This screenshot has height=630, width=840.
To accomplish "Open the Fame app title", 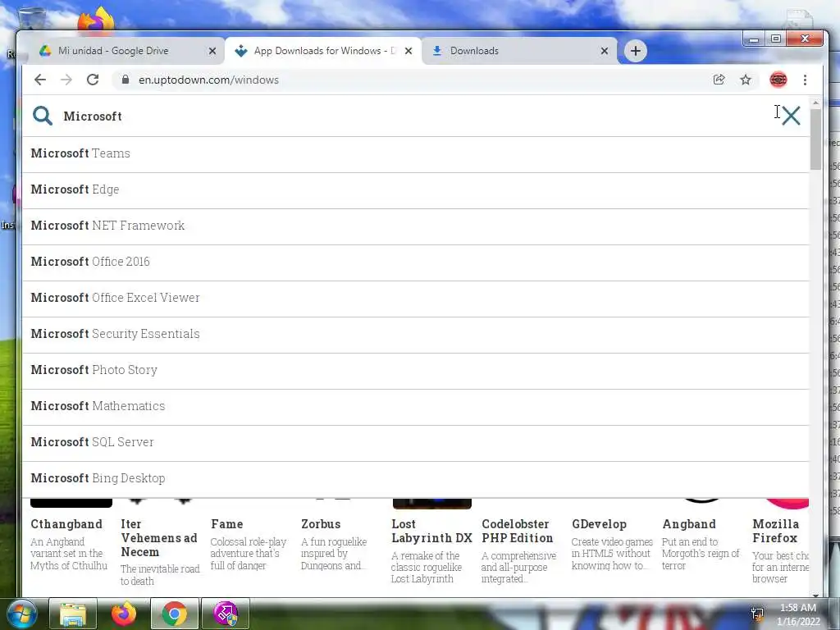I will coord(226,524).
